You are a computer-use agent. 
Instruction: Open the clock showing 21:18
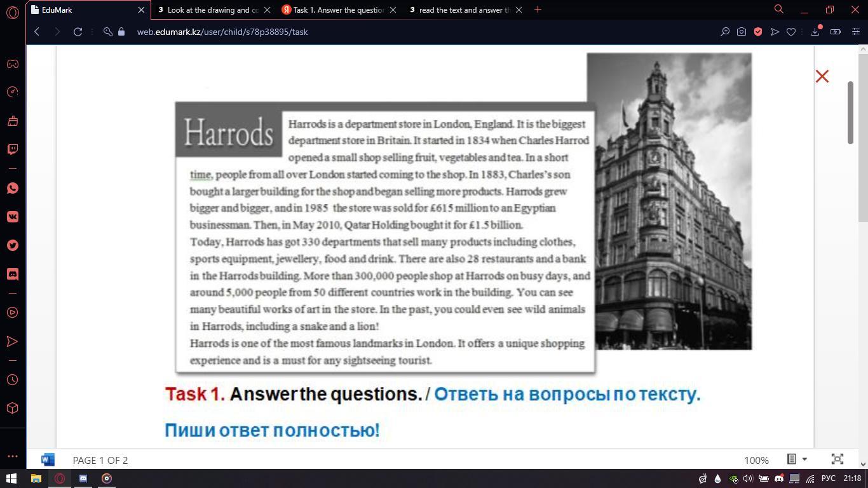tap(852, 478)
